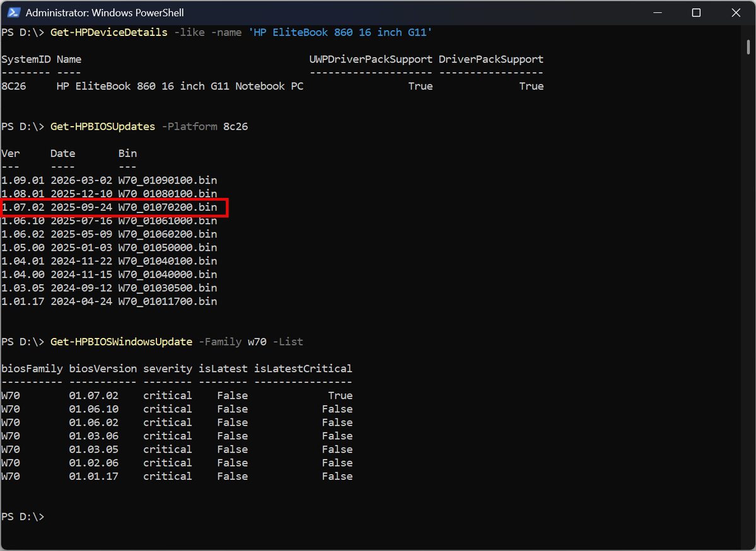Click the -Platform parameter text
The height and width of the screenshot is (551, 756).
coord(190,126)
